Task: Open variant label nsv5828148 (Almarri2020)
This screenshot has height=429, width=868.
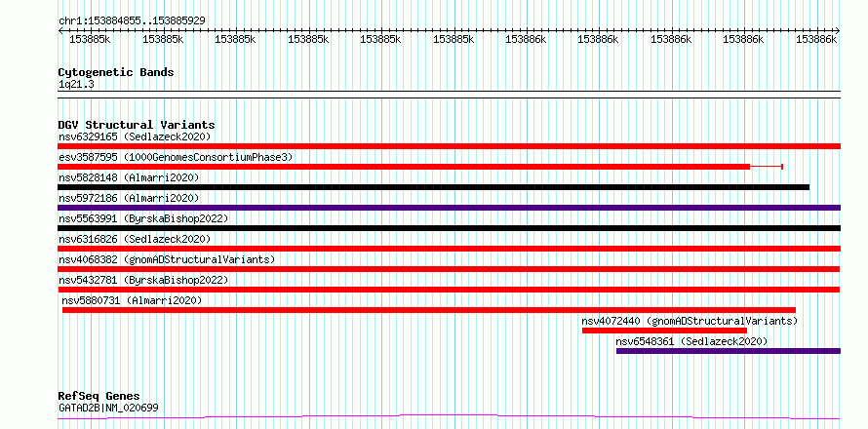Action: click(x=129, y=177)
